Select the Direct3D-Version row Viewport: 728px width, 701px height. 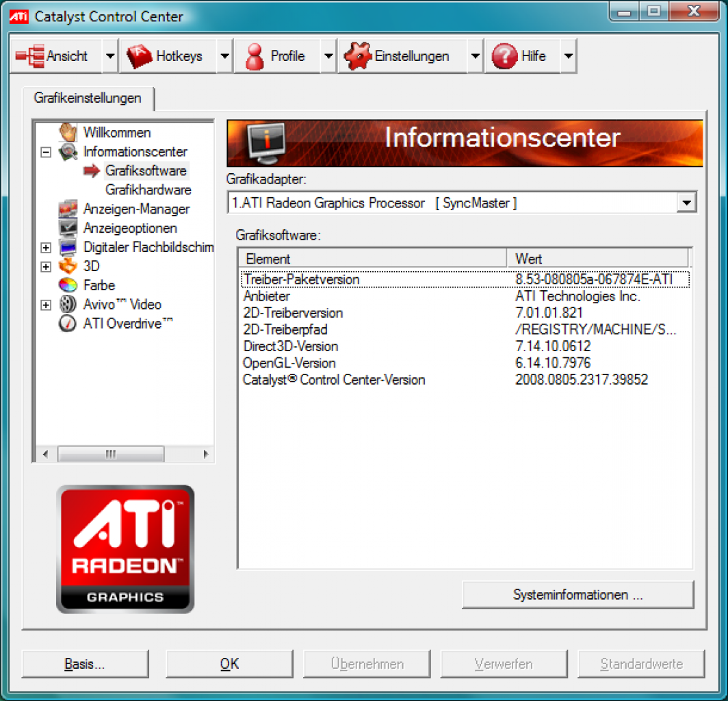point(465,346)
